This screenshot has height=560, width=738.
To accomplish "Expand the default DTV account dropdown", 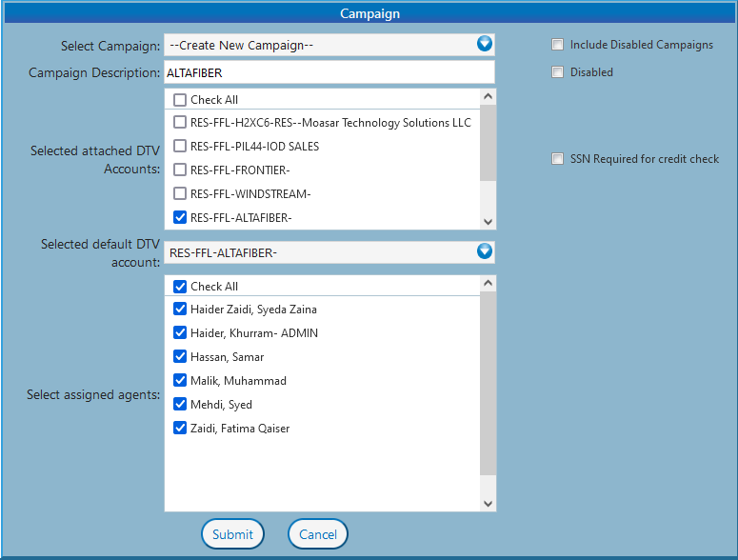I will click(x=484, y=251).
